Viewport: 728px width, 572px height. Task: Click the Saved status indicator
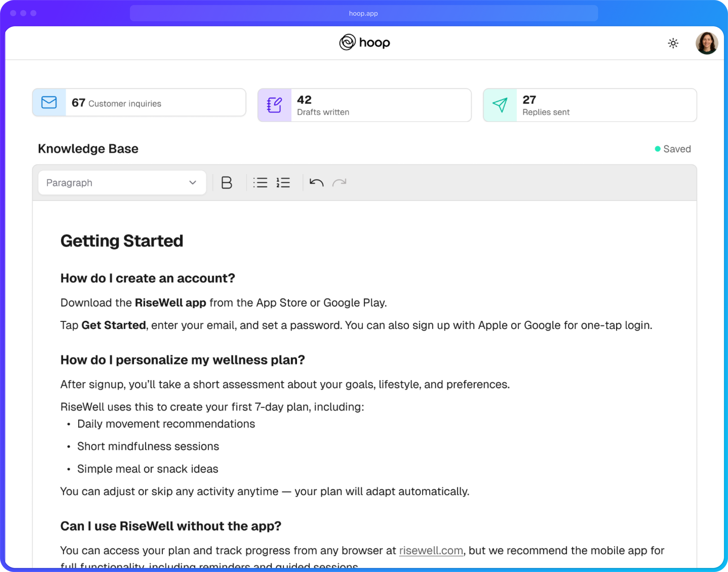click(x=673, y=149)
